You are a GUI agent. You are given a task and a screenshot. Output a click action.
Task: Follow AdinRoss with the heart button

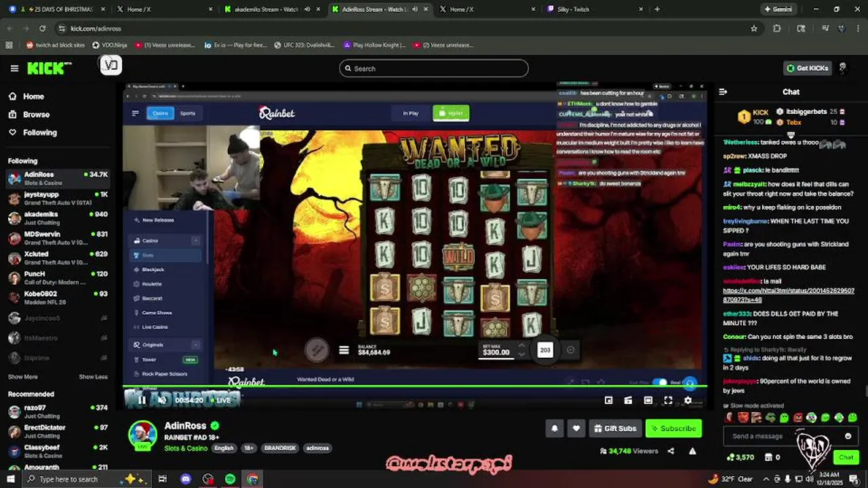click(576, 428)
